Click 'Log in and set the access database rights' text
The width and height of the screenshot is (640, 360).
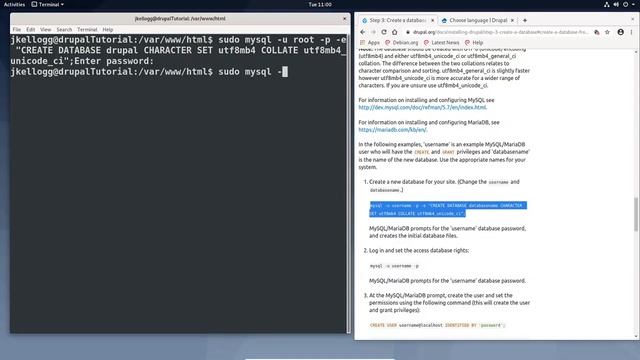419,250
